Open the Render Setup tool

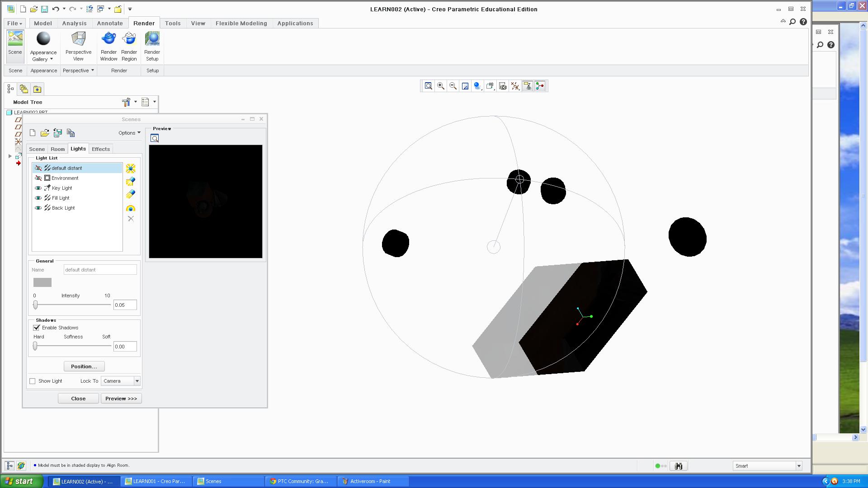[x=152, y=39]
